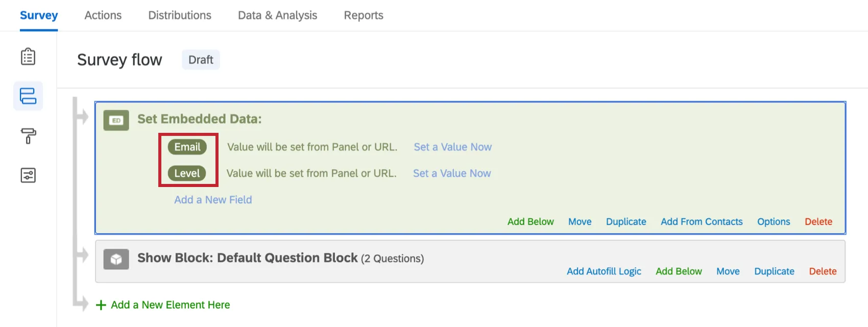
Task: Open Add From Contacts picker
Action: (x=701, y=221)
